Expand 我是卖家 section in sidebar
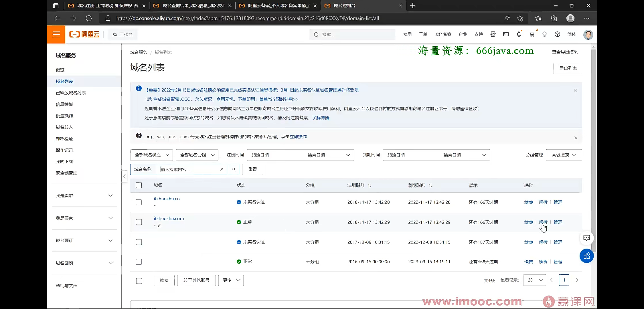This screenshot has width=644, height=309. (84, 195)
